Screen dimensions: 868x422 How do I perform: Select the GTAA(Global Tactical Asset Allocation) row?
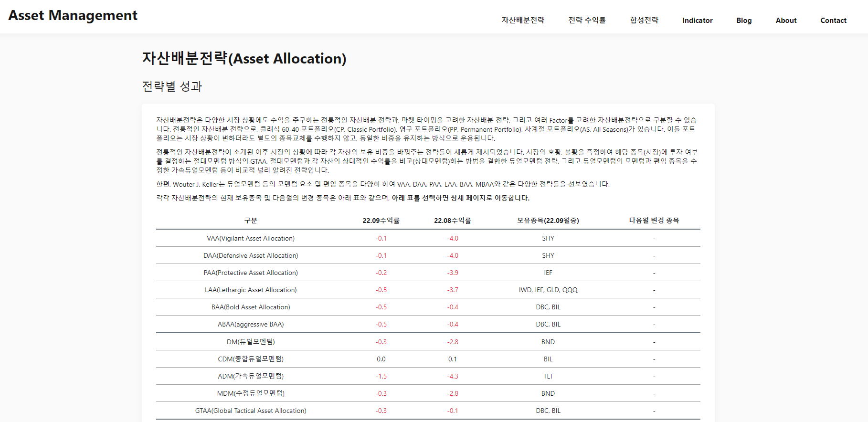pyautogui.click(x=428, y=411)
